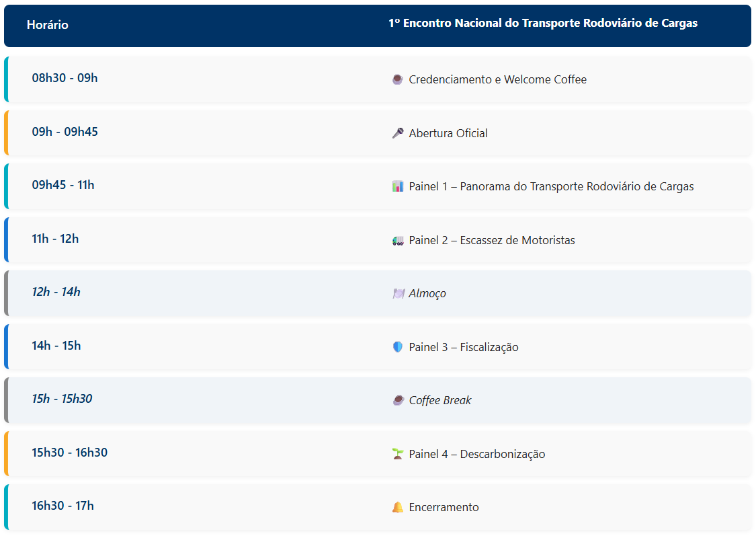Click the microphone icon beside Abertura Oficial

(x=398, y=133)
